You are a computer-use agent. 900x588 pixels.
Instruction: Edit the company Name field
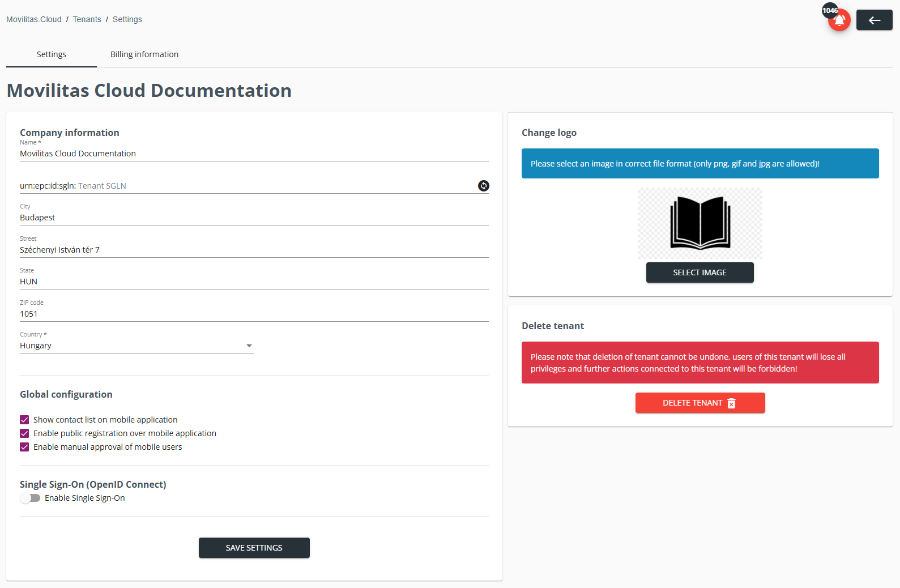coord(254,154)
